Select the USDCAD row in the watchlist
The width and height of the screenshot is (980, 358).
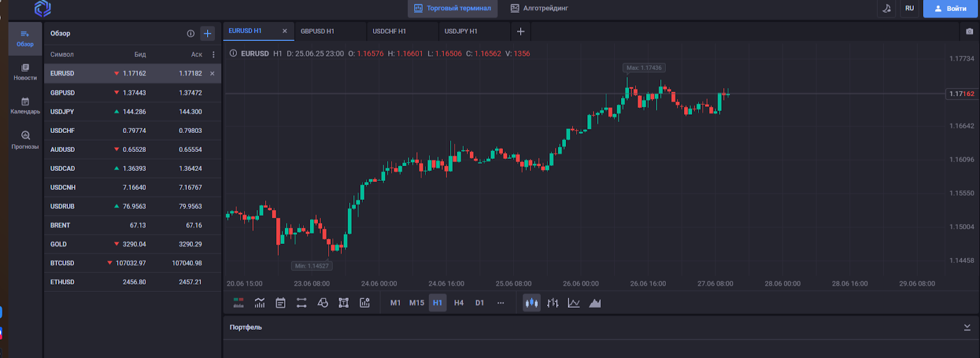pos(132,169)
